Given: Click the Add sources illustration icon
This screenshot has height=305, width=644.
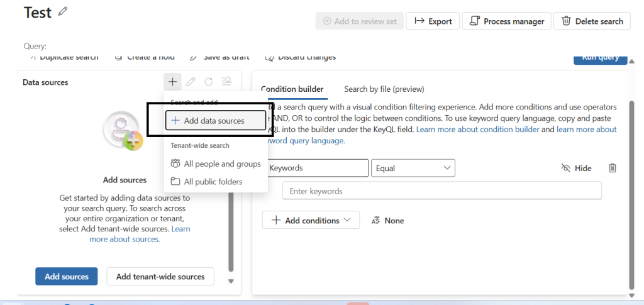Looking at the screenshot, I should (123, 131).
